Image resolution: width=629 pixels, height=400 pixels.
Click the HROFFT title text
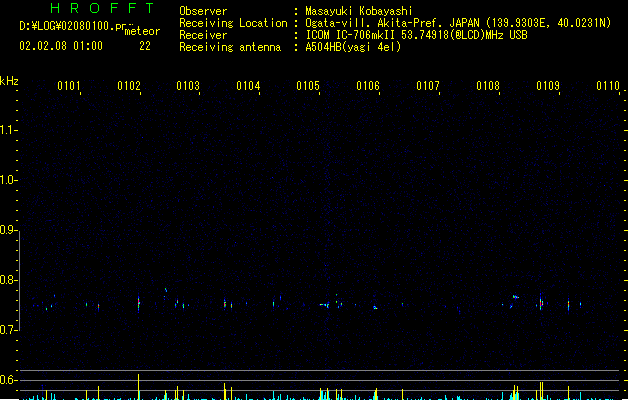coord(103,8)
